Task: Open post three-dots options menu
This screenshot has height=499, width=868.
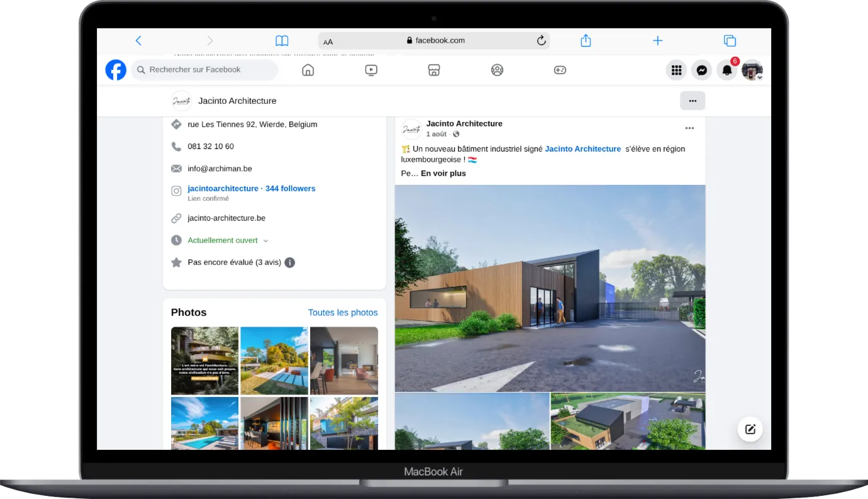Action: (689, 128)
